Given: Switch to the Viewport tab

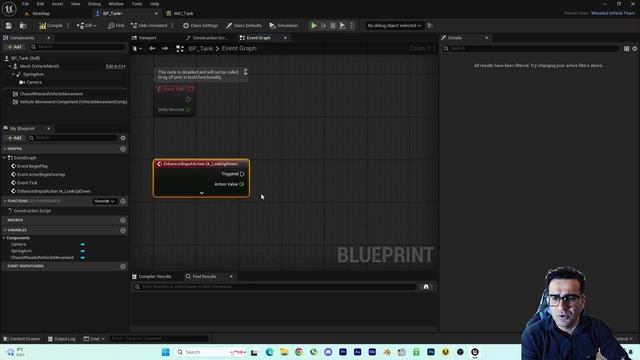Looking at the screenshot, I should (x=147, y=38).
